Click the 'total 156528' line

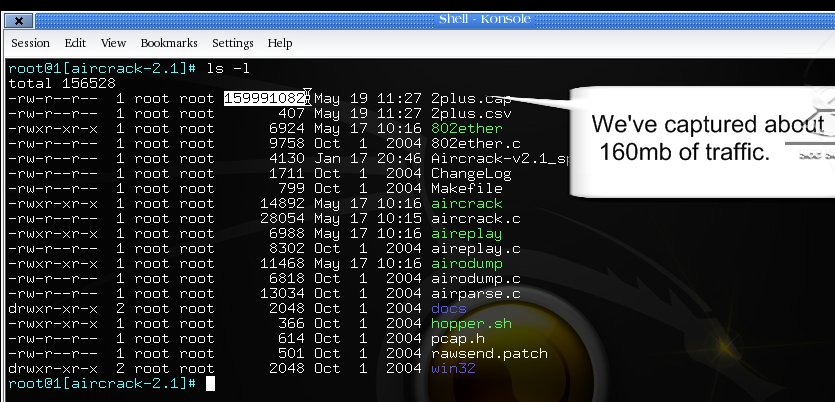62,83
